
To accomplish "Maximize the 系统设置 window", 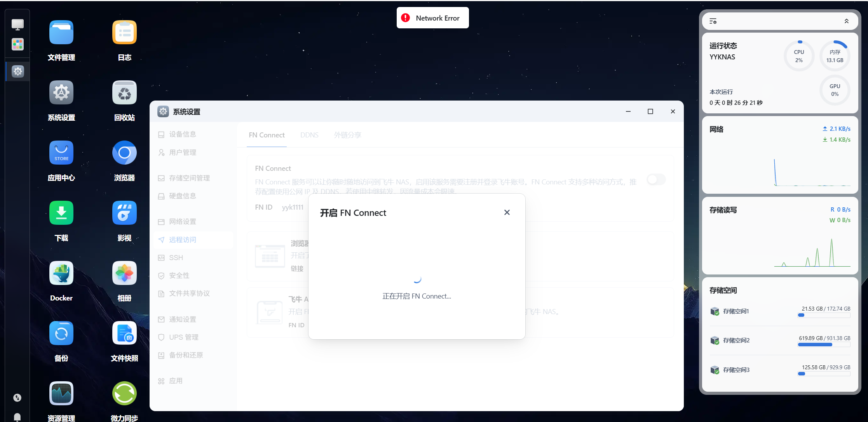I will click(650, 111).
